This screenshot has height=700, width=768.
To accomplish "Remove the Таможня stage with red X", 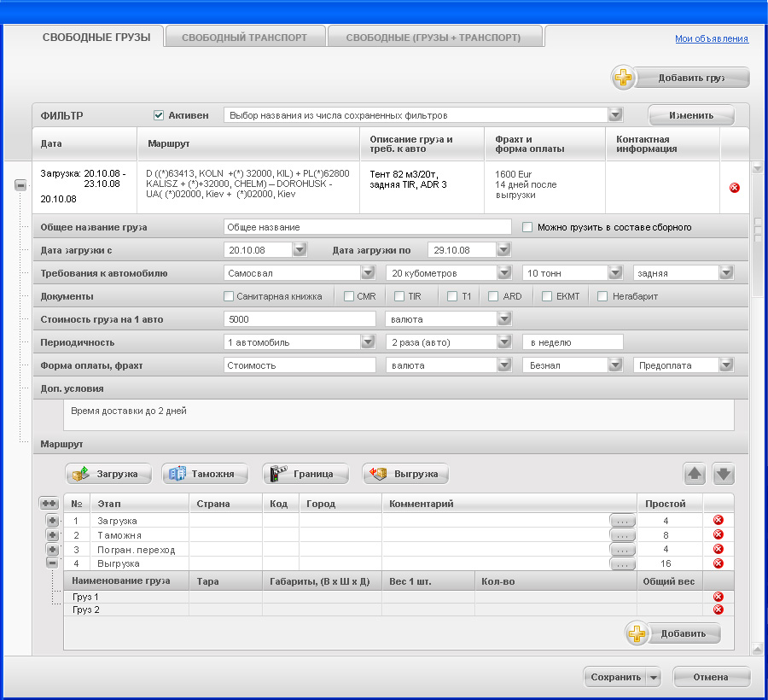I will [x=718, y=534].
